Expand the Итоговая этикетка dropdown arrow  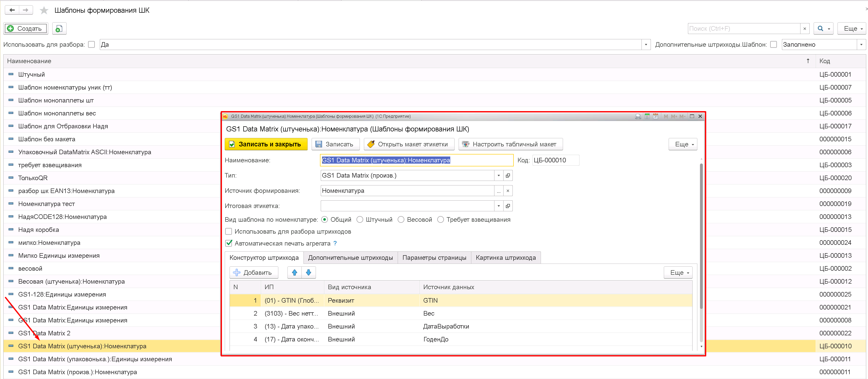point(499,206)
